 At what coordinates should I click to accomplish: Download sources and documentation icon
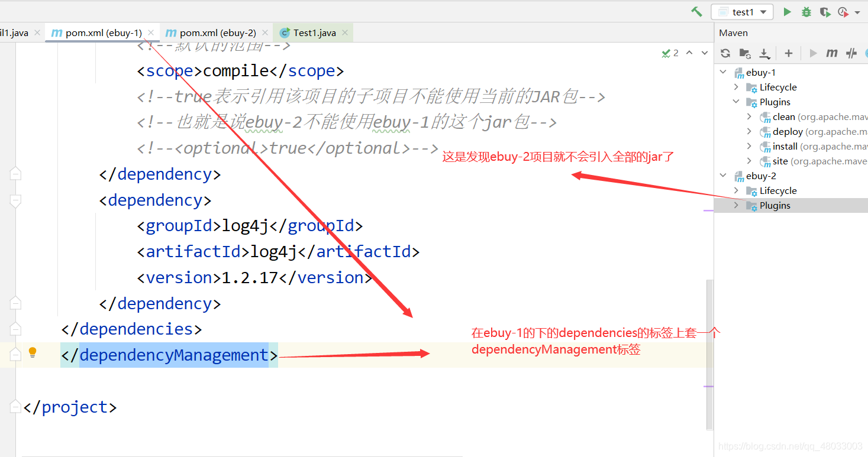pos(764,54)
